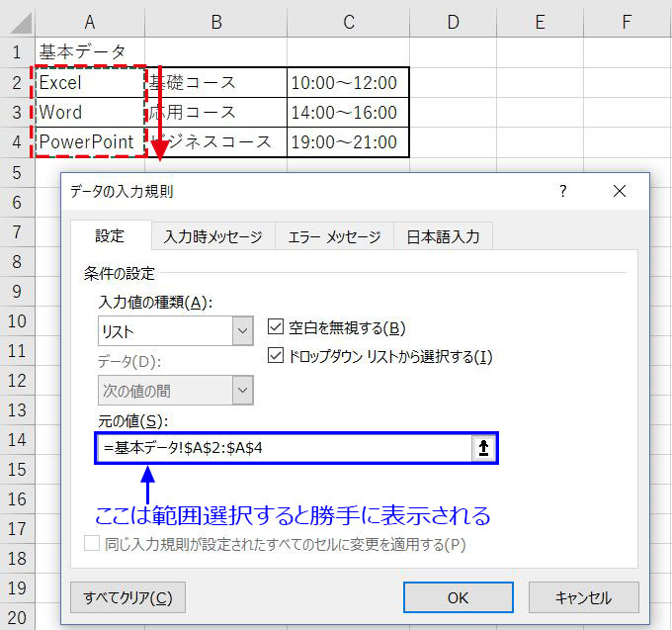This screenshot has height=630, width=672.
Task: Click cell containing PowerPoint
Action: point(90,142)
